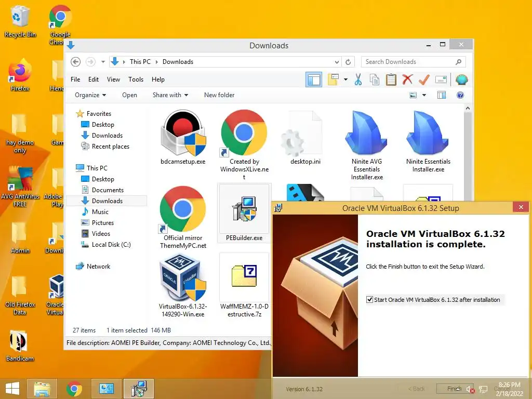Click the orange checkmark icon in toolbar
The height and width of the screenshot is (399, 532).
pyautogui.click(x=424, y=79)
